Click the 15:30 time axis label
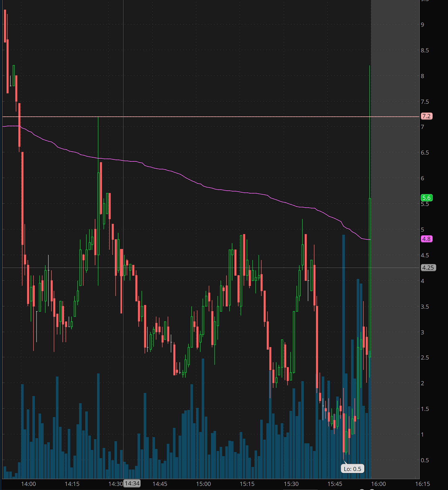 click(x=291, y=484)
